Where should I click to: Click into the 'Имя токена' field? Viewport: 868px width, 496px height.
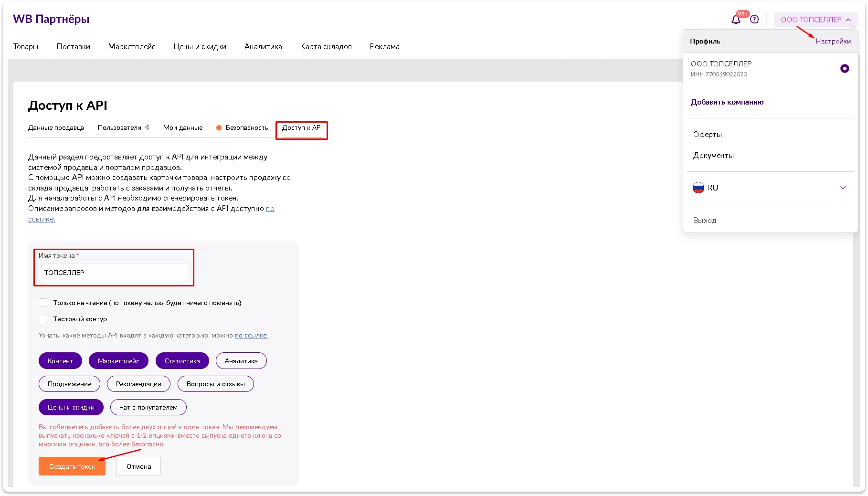114,273
